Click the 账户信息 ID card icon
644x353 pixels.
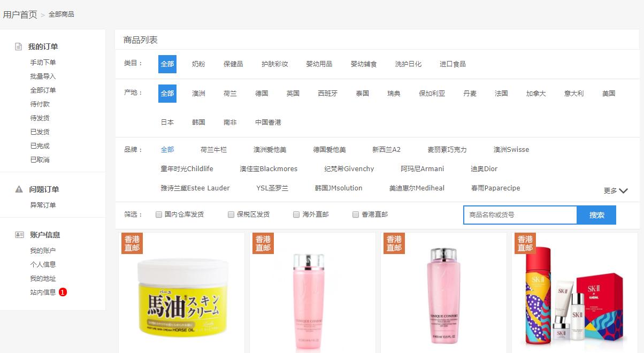(x=19, y=234)
